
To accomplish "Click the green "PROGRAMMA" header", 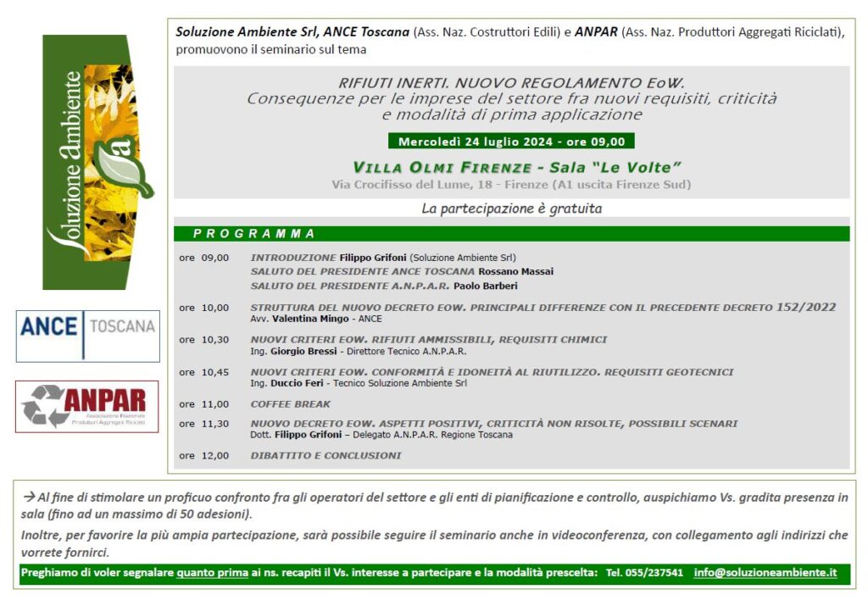I will tap(511, 234).
